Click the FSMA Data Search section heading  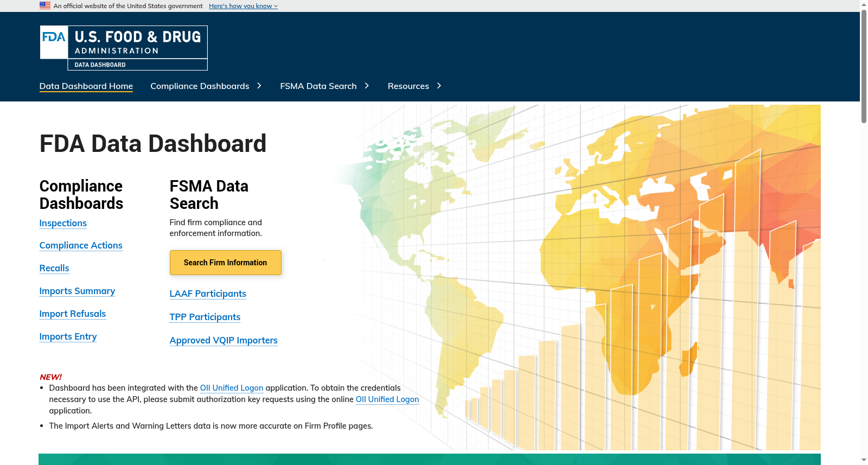[x=209, y=195]
